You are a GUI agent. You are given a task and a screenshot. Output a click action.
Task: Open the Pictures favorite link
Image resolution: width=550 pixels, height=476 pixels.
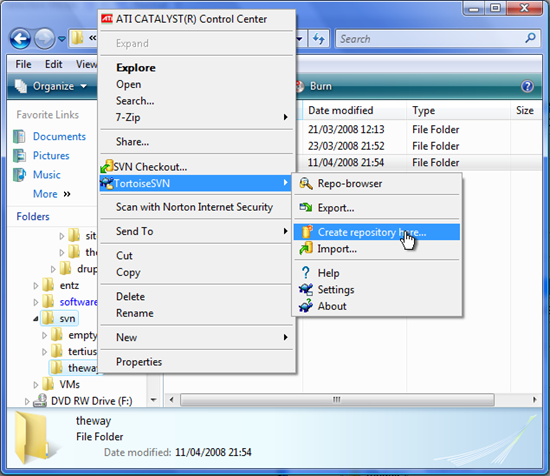tap(51, 155)
